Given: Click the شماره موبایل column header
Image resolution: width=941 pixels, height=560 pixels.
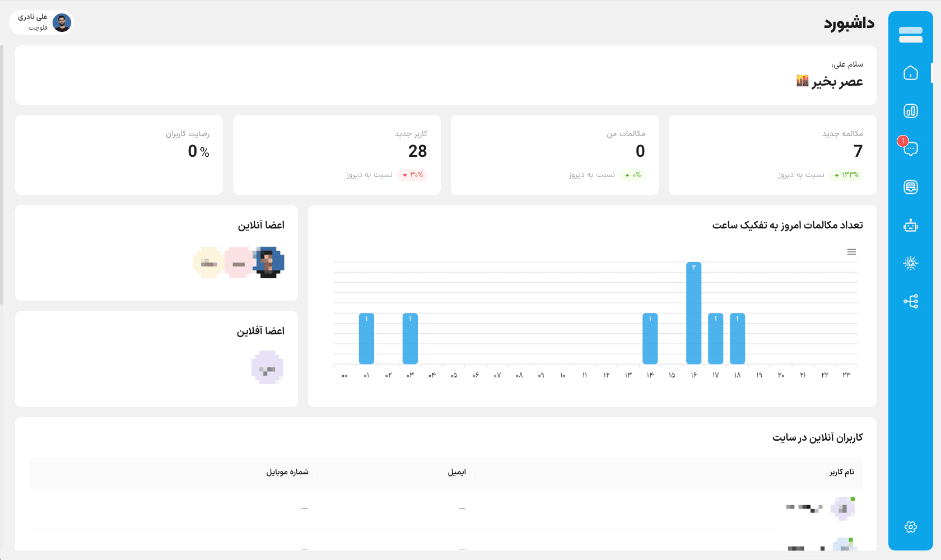Looking at the screenshot, I should point(287,472).
